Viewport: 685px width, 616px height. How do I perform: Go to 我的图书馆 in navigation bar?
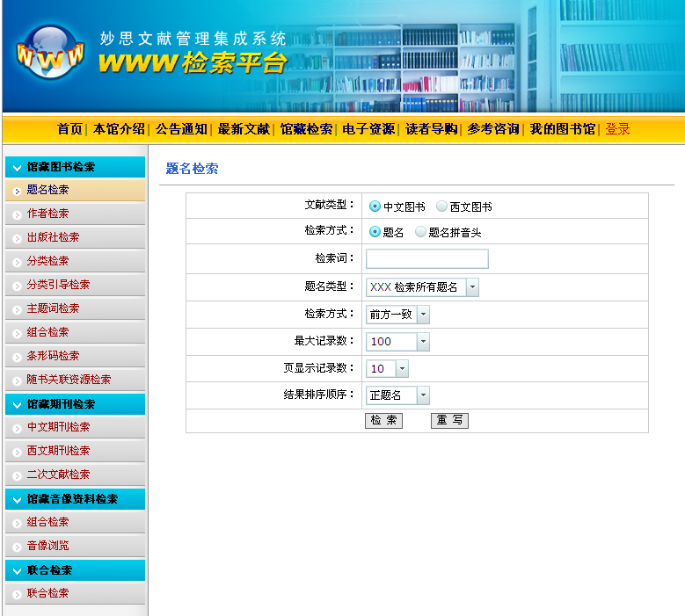562,129
